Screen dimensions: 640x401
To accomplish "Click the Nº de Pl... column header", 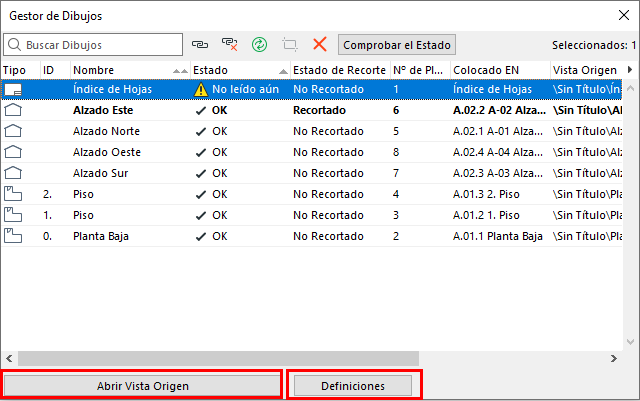I will [x=420, y=70].
